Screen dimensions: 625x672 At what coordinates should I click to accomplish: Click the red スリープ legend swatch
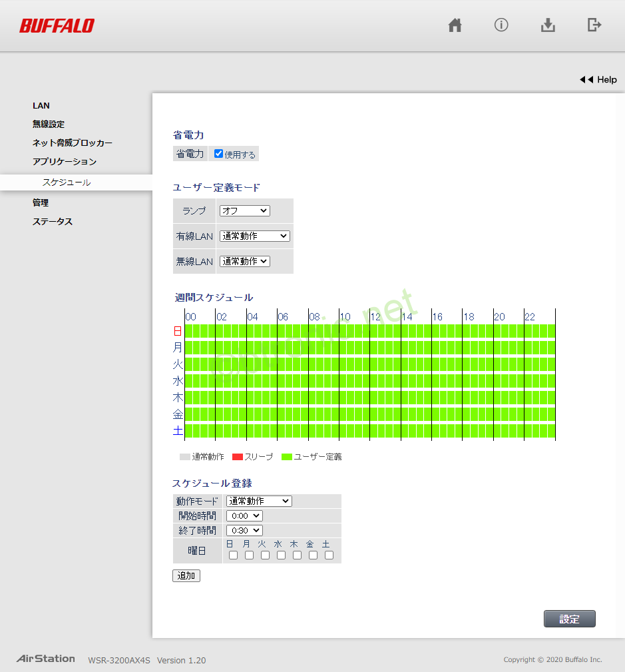pos(238,457)
